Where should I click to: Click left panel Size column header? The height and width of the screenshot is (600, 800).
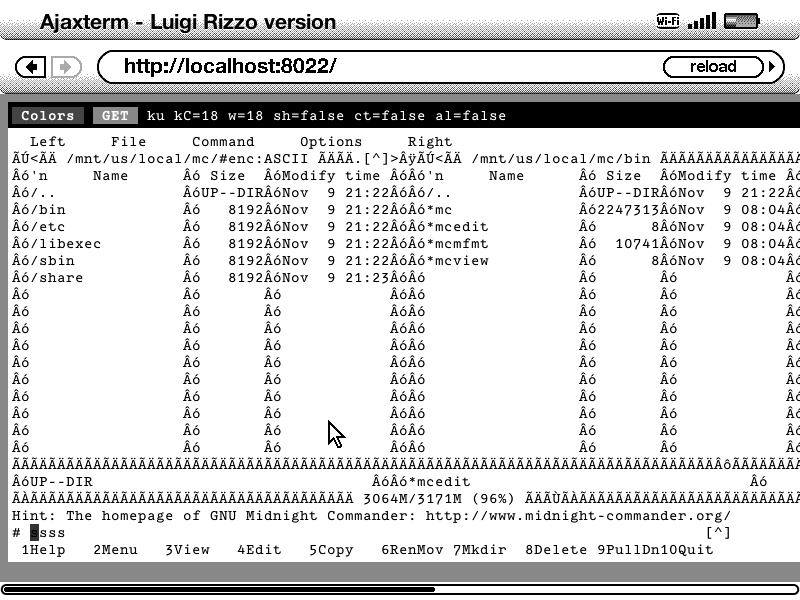coord(228,176)
